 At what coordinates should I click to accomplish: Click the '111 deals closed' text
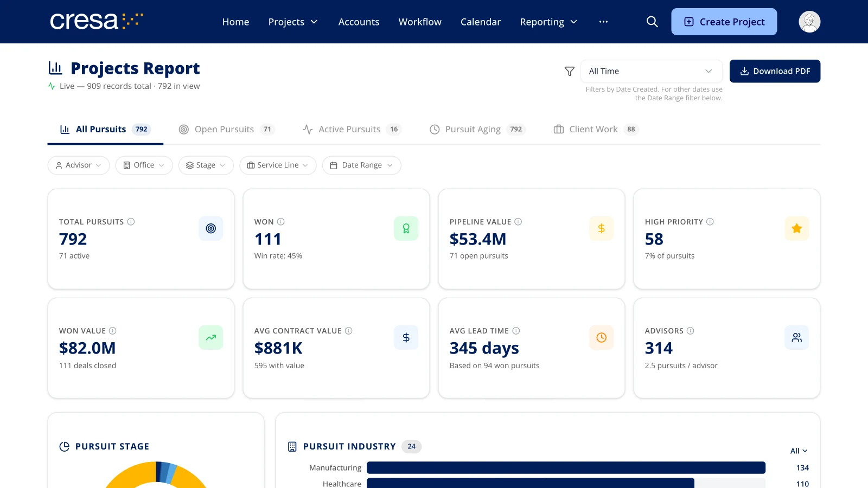pos(88,365)
